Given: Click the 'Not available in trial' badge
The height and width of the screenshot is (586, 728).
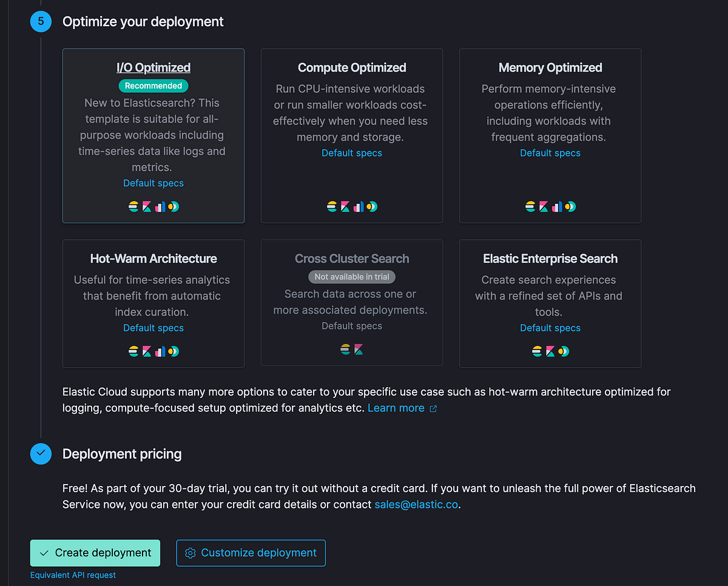Looking at the screenshot, I should [x=352, y=277].
